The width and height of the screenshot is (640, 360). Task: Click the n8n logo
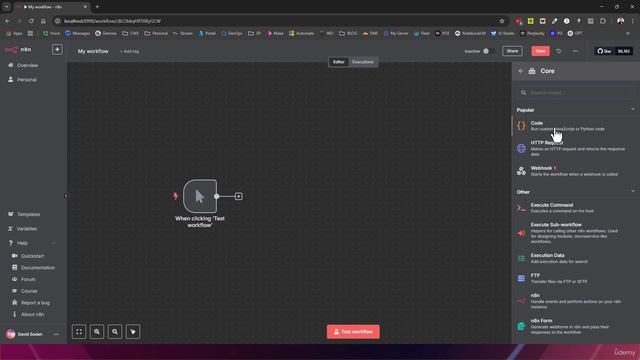[x=18, y=49]
